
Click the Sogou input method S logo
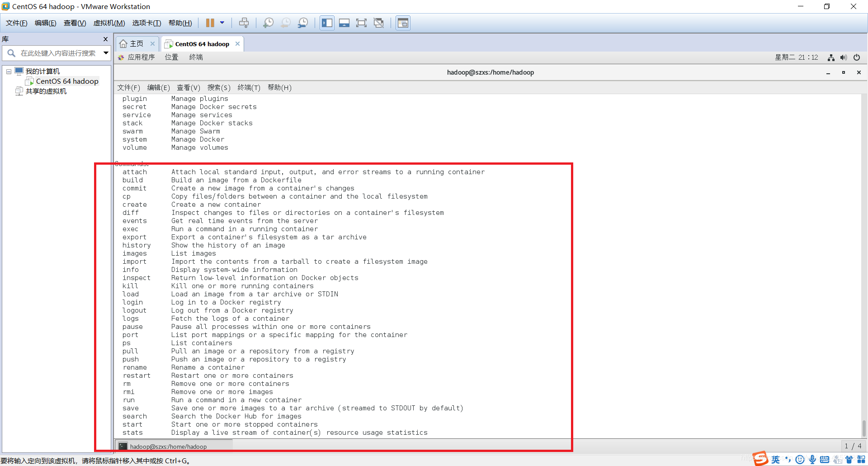click(x=760, y=458)
